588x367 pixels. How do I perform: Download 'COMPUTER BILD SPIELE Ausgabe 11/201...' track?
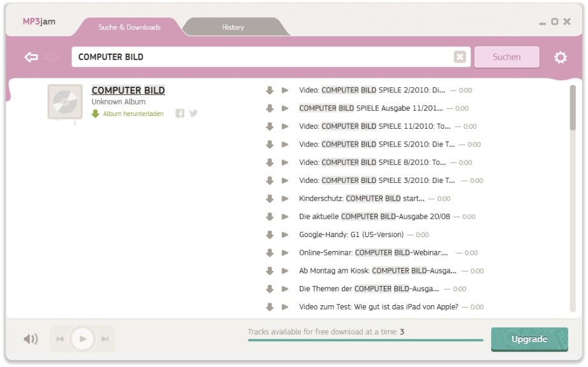[270, 108]
